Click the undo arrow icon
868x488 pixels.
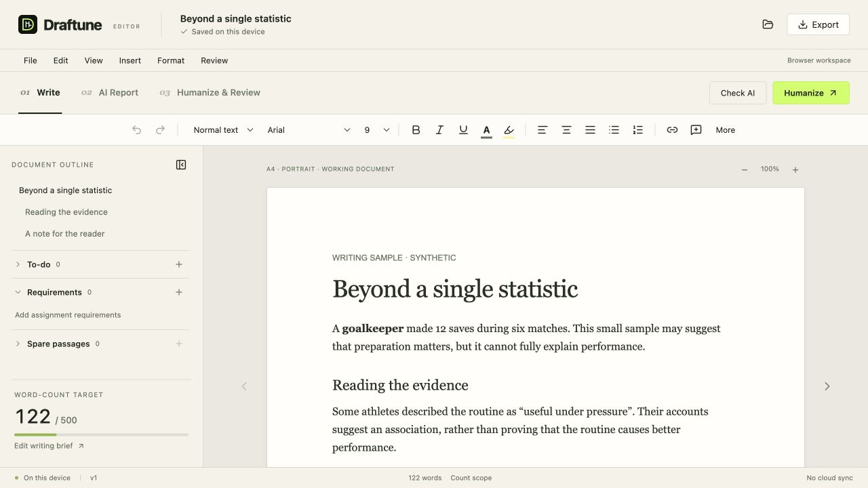pos(137,130)
